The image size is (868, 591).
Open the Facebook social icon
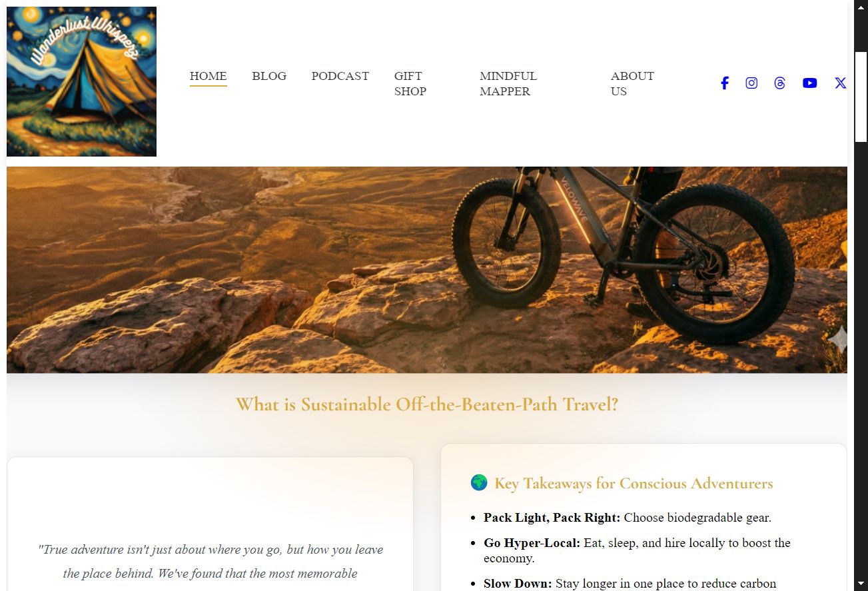725,83
